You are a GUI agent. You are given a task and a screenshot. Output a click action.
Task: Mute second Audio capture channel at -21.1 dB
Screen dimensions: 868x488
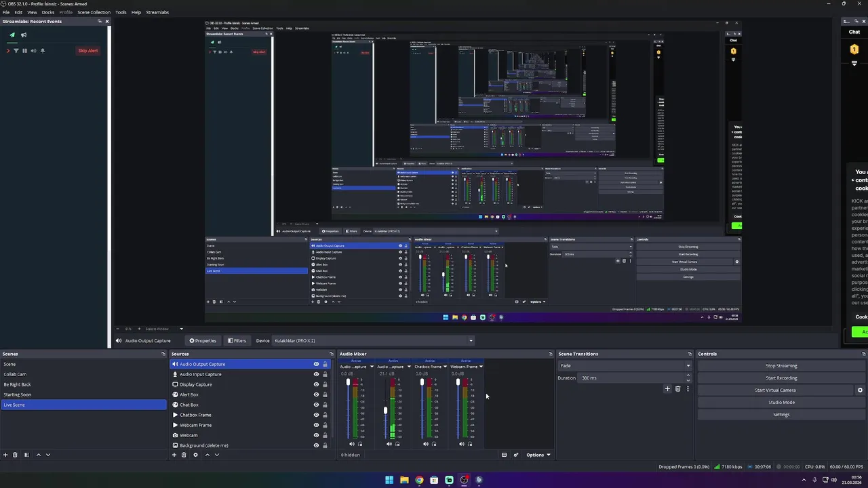click(389, 444)
